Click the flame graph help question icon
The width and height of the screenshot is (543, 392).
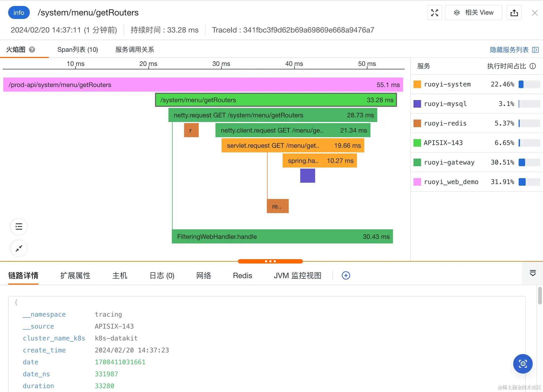tap(32, 50)
